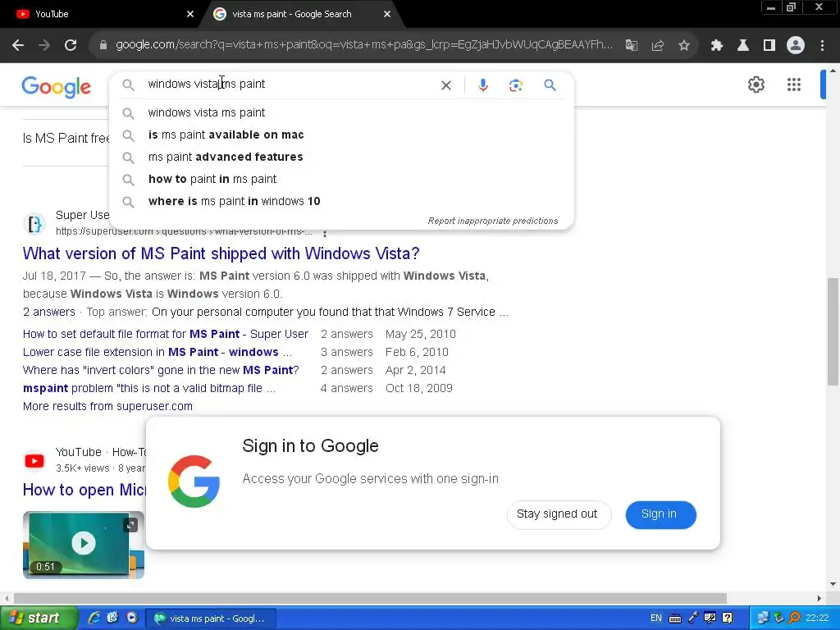840x630 pixels.
Task: Click the Chrome Labs flask icon
Action: 743,46
